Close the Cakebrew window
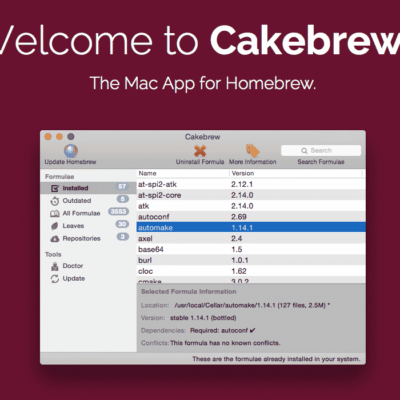This screenshot has height=400, width=400. (x=48, y=137)
